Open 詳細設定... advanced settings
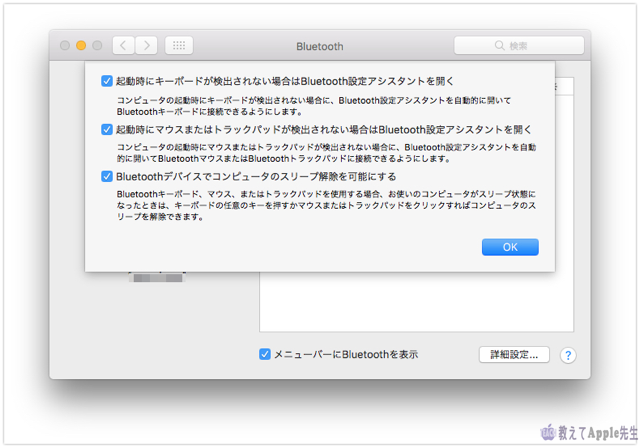 514,355
